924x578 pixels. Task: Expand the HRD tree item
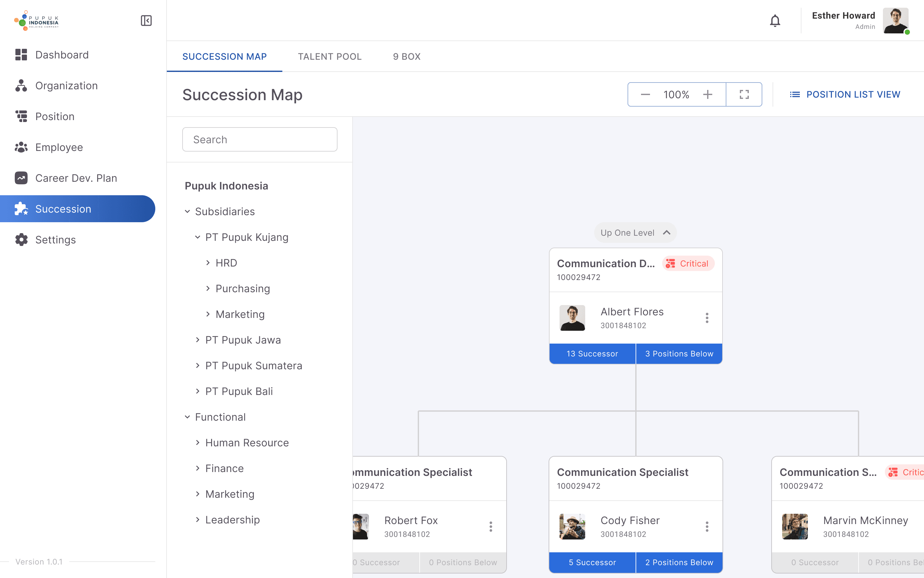click(208, 263)
